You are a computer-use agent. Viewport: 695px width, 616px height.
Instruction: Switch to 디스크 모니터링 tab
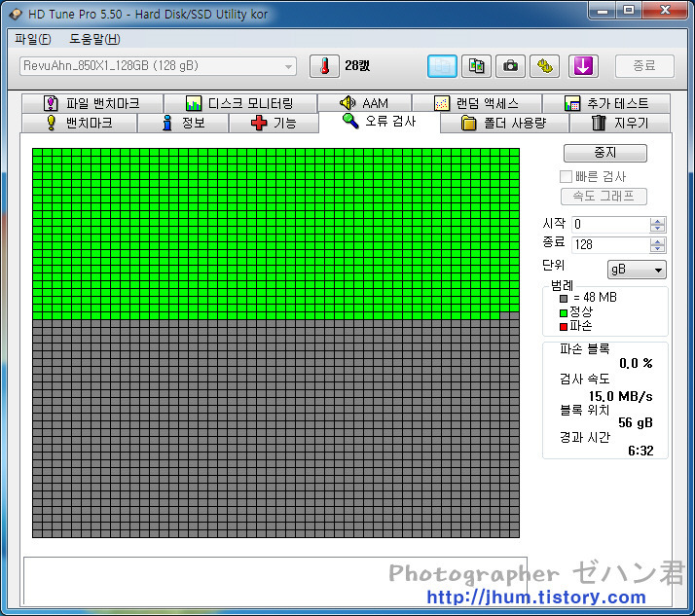click(240, 103)
